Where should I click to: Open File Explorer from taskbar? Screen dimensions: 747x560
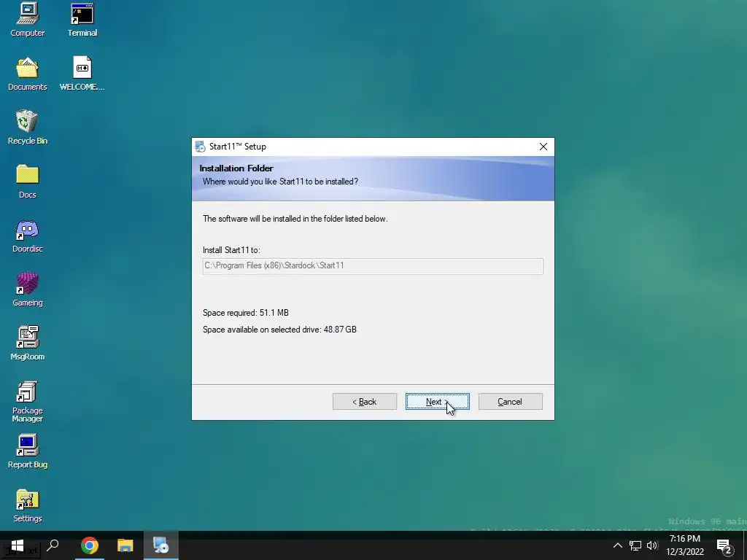point(125,545)
